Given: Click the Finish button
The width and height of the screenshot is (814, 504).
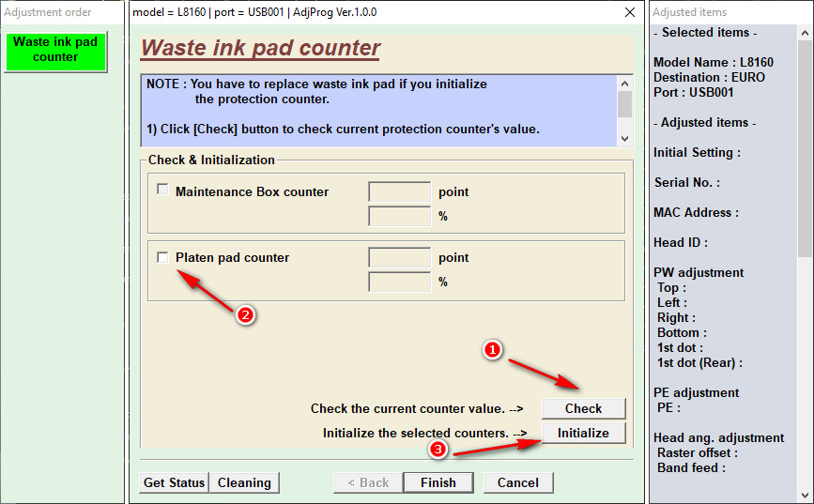Looking at the screenshot, I should (x=438, y=482).
